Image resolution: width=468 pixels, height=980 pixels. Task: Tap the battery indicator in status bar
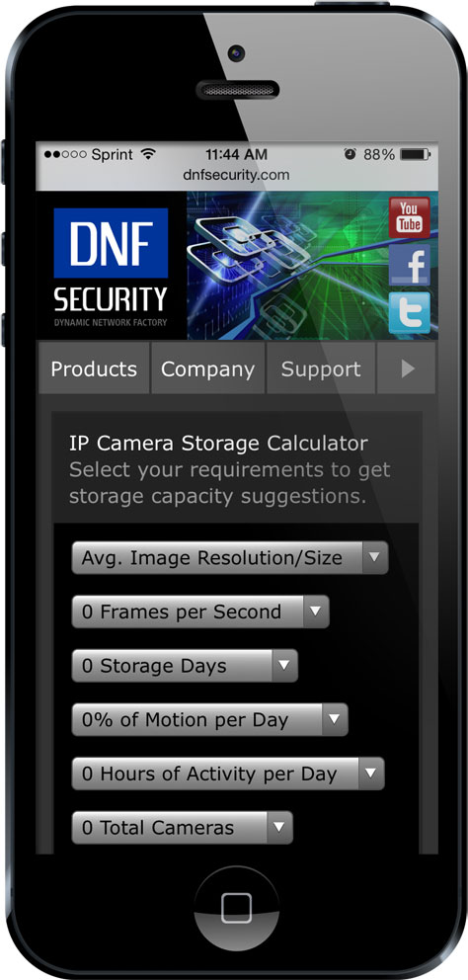point(415,154)
